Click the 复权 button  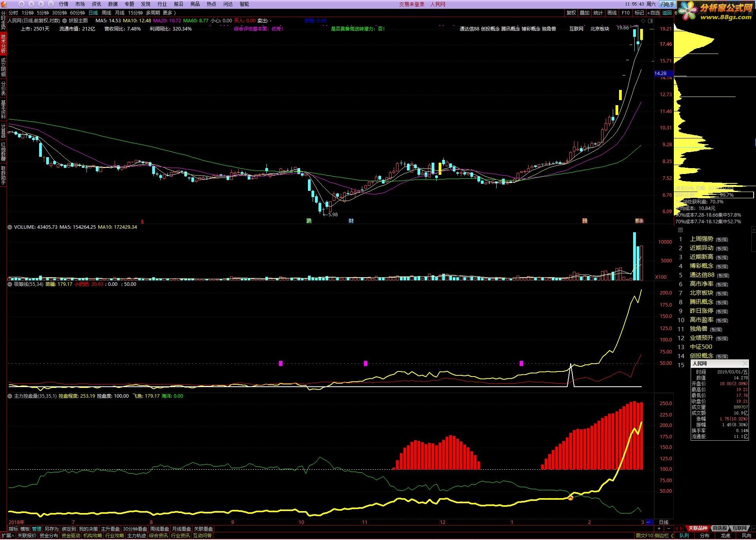(571, 13)
